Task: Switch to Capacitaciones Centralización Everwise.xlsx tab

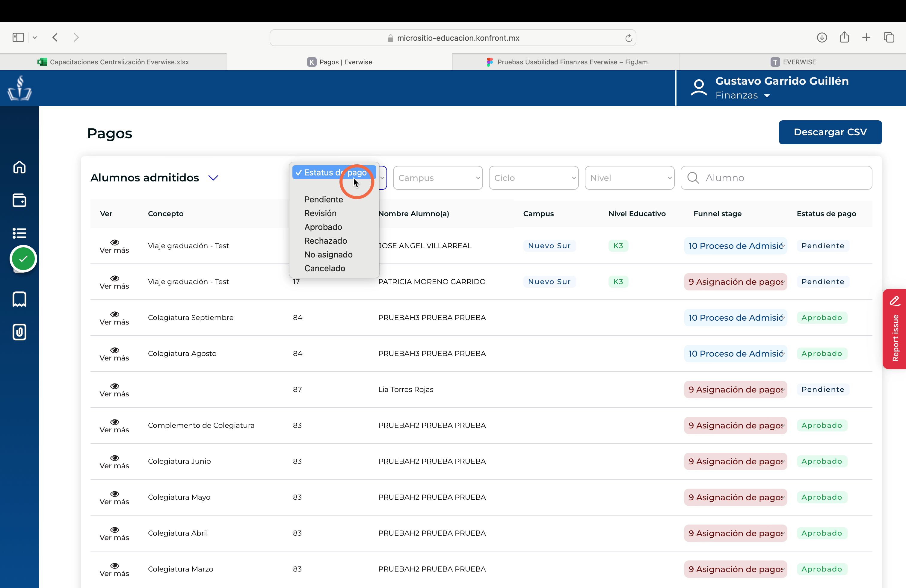Action: pyautogui.click(x=113, y=62)
